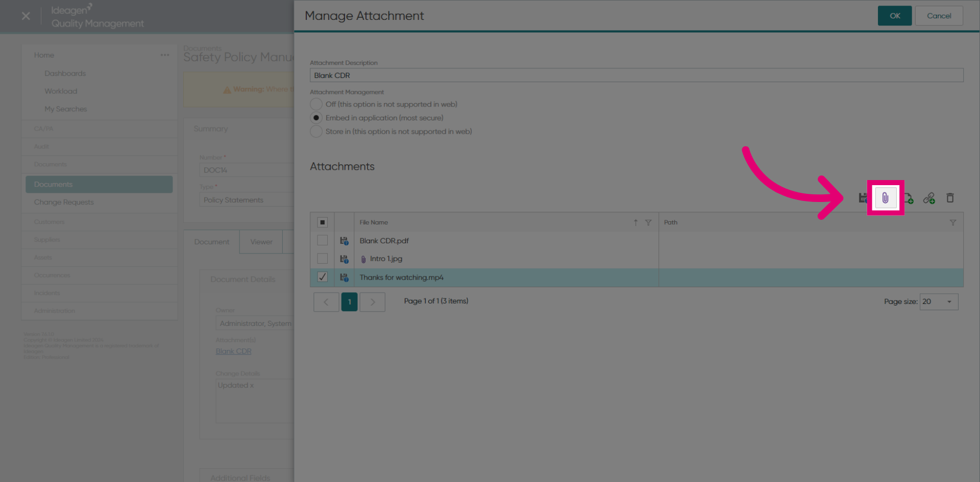
Task: Click the save info icon for Intro 1.jpg
Action: pos(344,259)
